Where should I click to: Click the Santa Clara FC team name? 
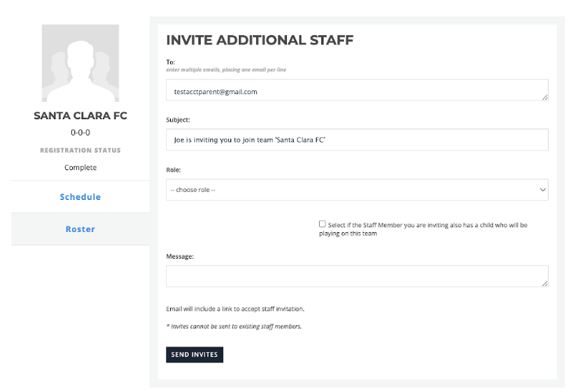tap(80, 115)
